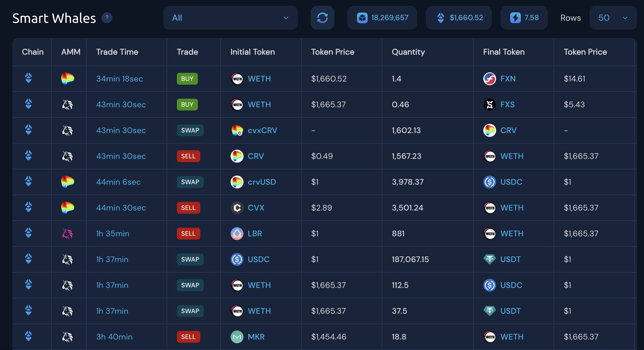Click the Trade column header
This screenshot has height=350, width=644.
pyautogui.click(x=187, y=52)
